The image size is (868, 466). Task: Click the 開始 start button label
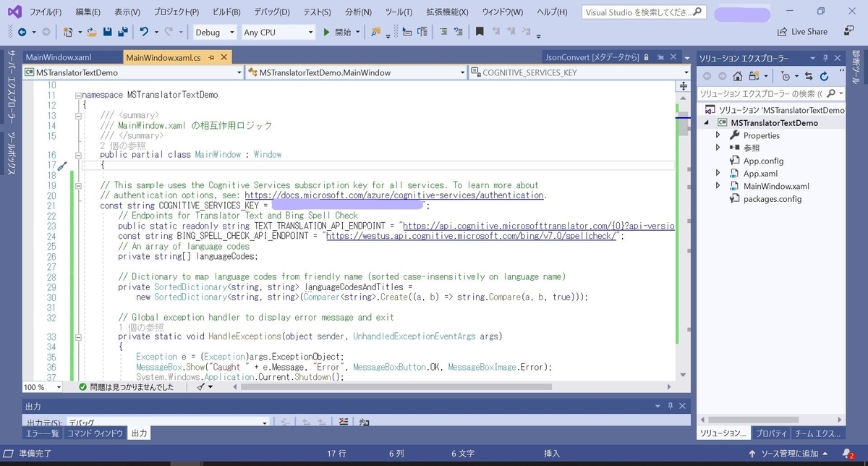(x=343, y=33)
